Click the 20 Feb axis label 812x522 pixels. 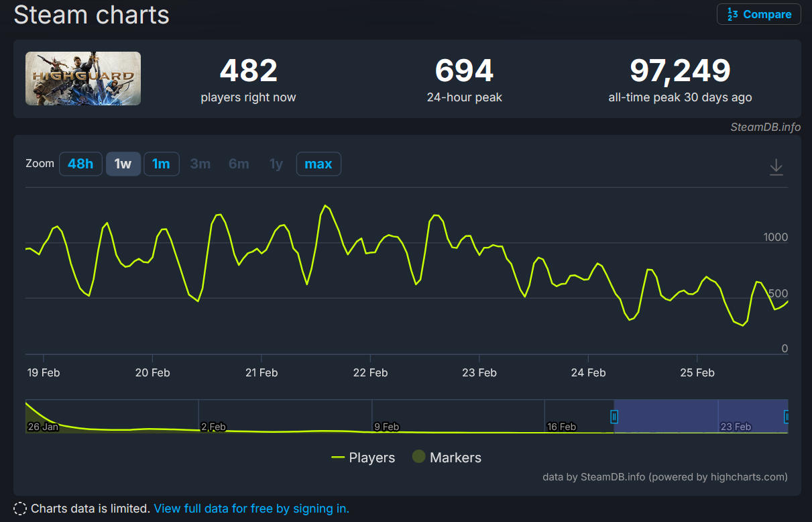tap(152, 372)
